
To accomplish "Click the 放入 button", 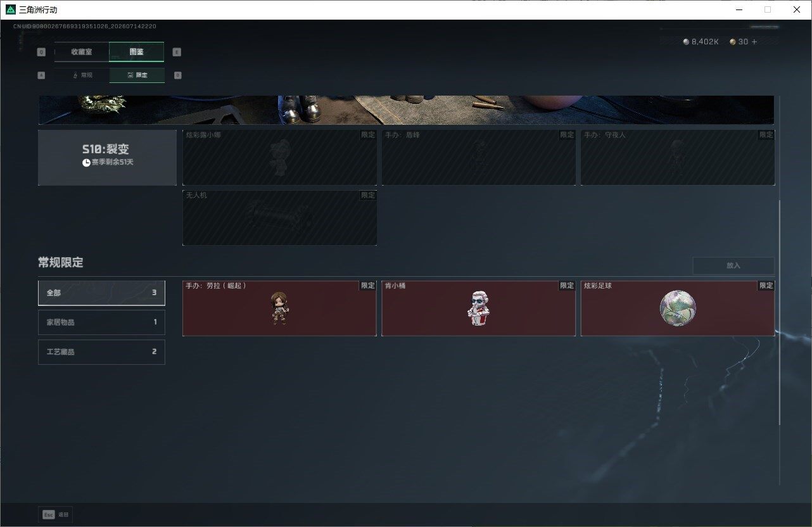I will click(733, 265).
